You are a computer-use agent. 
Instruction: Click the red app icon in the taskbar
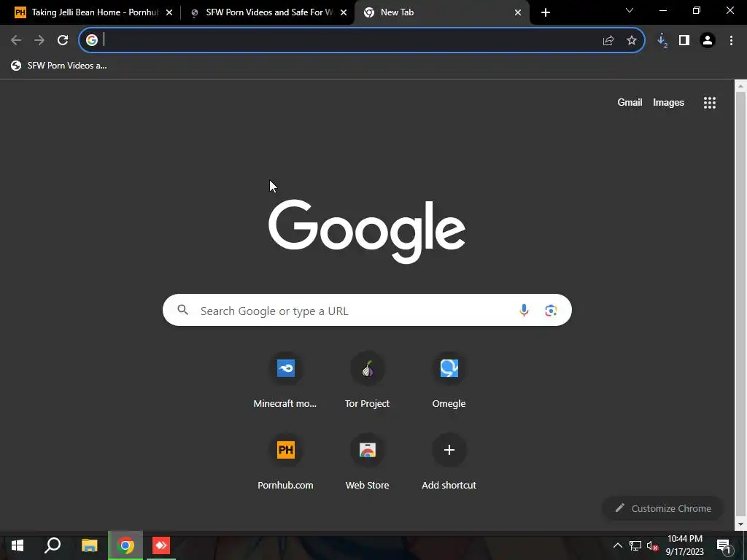click(161, 545)
